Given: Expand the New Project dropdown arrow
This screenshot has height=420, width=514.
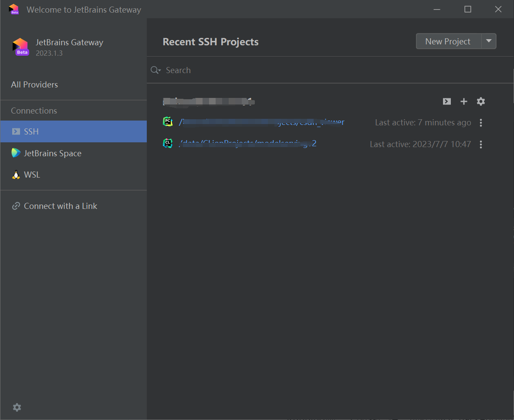Looking at the screenshot, I should click(x=489, y=41).
